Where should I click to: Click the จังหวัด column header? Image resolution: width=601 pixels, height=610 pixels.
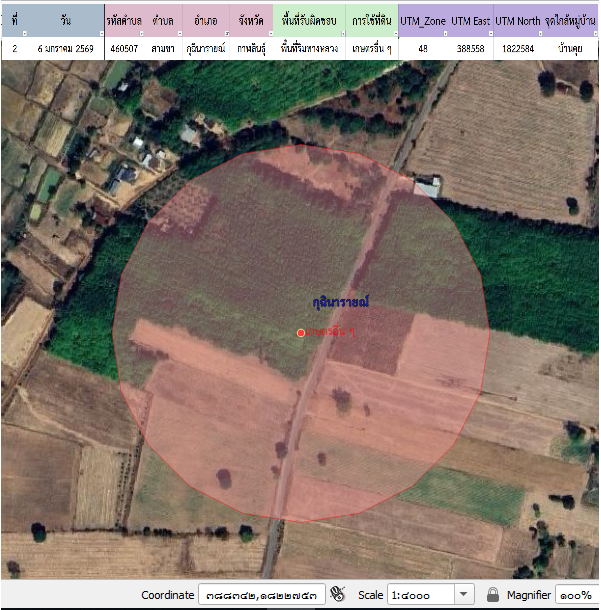[x=250, y=20]
